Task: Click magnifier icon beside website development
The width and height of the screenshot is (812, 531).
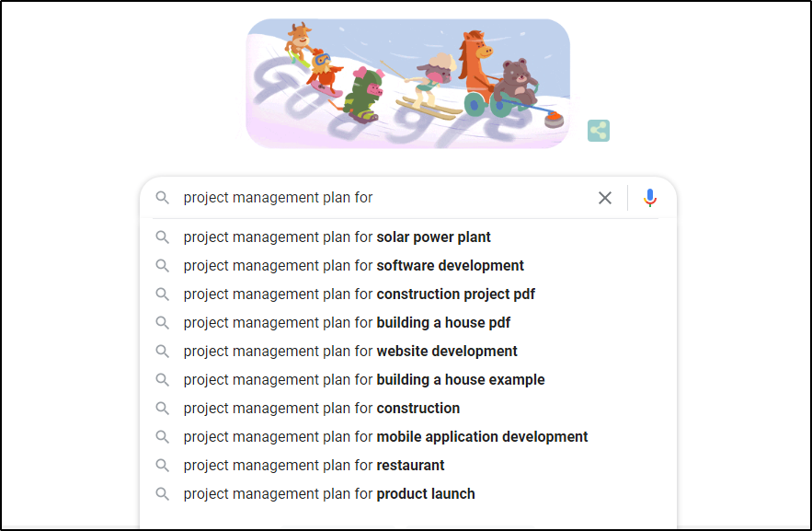Action: 163,352
